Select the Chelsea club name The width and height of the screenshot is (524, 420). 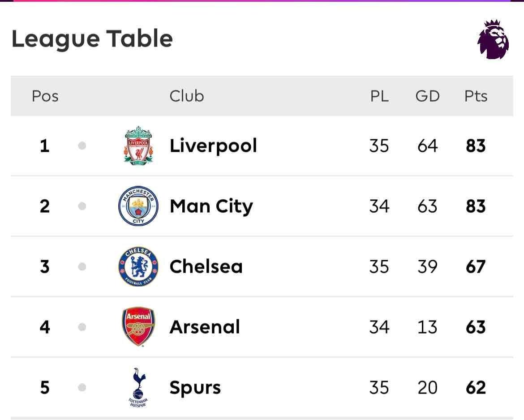(206, 266)
